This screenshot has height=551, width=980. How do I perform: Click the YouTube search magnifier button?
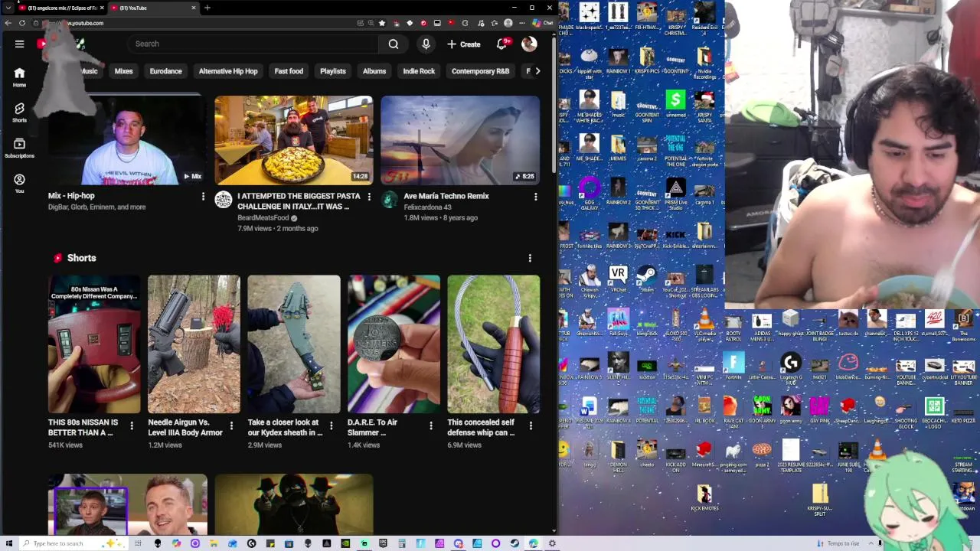tap(394, 44)
